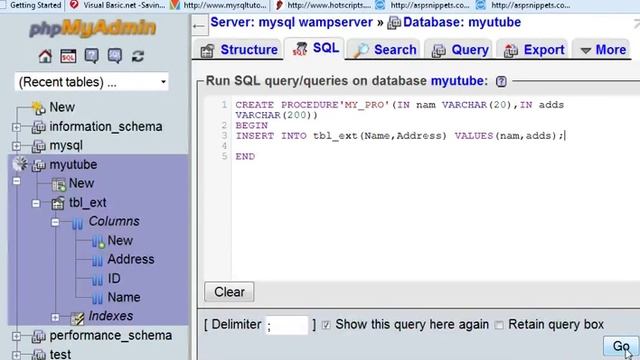Open the Recent tables dropdown

(91, 82)
